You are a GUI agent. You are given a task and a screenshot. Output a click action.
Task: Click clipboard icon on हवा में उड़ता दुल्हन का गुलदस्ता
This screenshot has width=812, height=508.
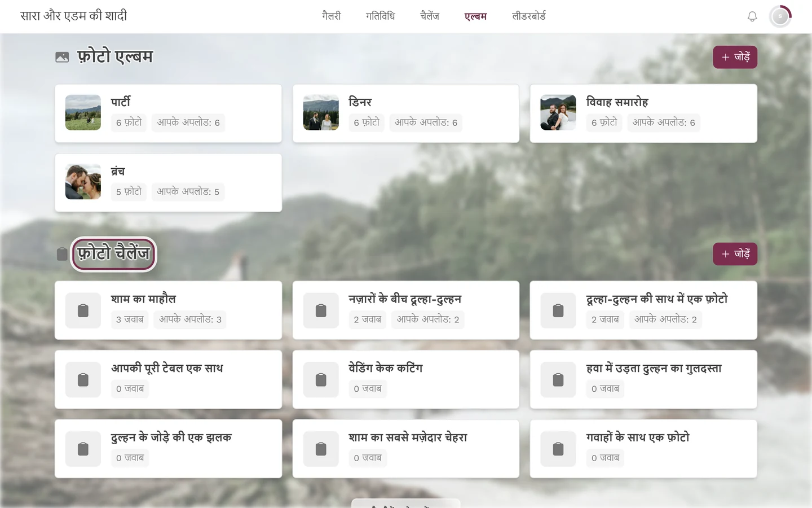[x=558, y=380]
